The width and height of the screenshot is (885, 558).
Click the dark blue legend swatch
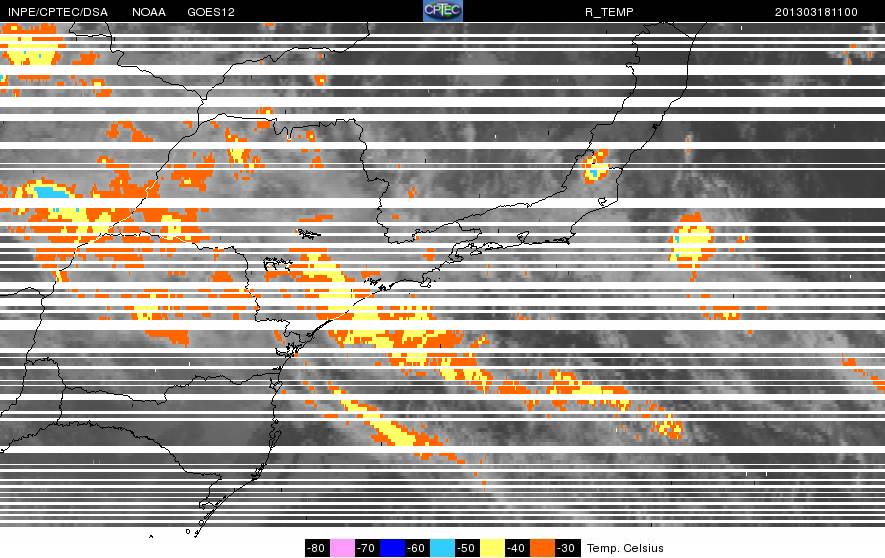coord(392,548)
